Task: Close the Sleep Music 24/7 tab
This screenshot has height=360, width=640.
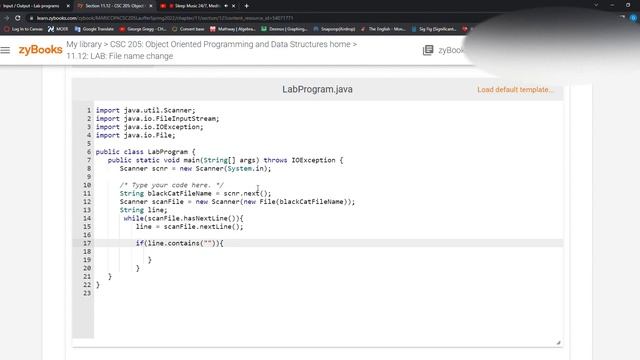Action: click(x=233, y=6)
